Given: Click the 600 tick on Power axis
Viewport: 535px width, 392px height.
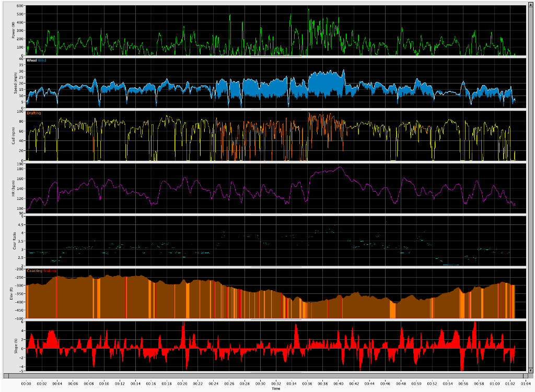Looking at the screenshot, I should pyautogui.click(x=20, y=6).
